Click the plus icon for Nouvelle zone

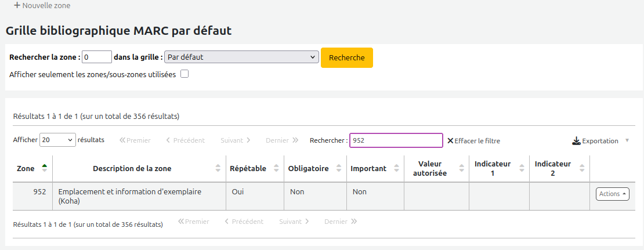pos(17,5)
